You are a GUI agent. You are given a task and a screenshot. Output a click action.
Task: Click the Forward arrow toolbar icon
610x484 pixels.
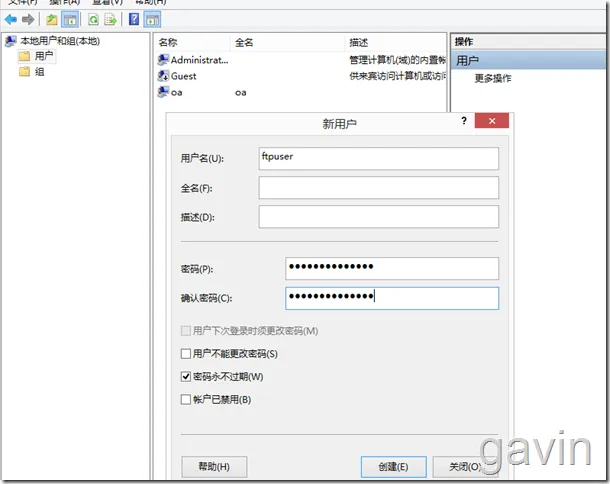[x=28, y=19]
